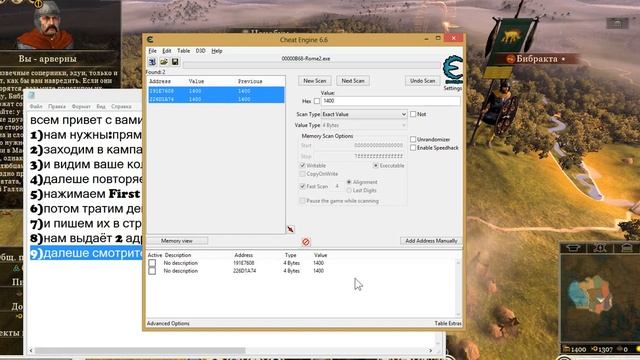Click the Undo Scan button
The width and height of the screenshot is (640, 360).
(422, 81)
